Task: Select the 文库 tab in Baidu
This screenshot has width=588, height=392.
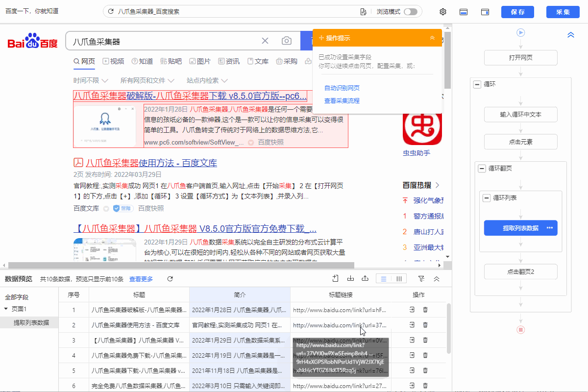Action: [x=258, y=61]
